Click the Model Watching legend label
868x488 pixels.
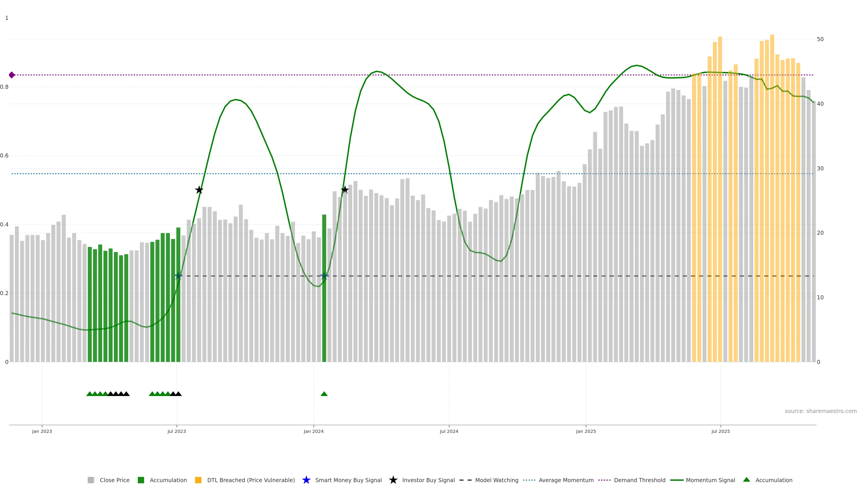497,480
